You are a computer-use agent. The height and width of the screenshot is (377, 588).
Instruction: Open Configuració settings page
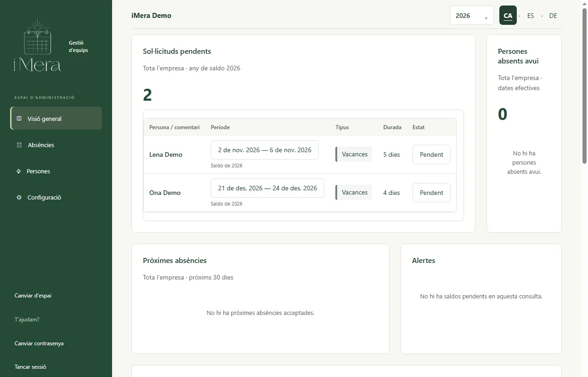(56, 197)
